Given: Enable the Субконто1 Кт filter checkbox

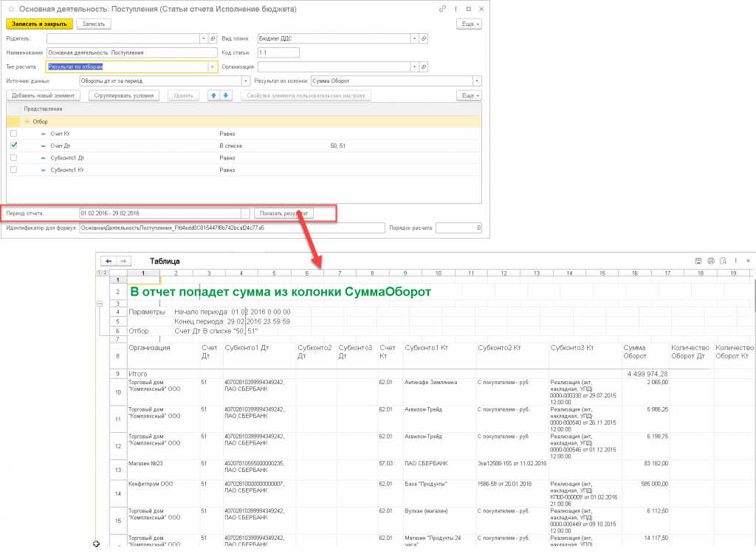Looking at the screenshot, I should pos(13,170).
